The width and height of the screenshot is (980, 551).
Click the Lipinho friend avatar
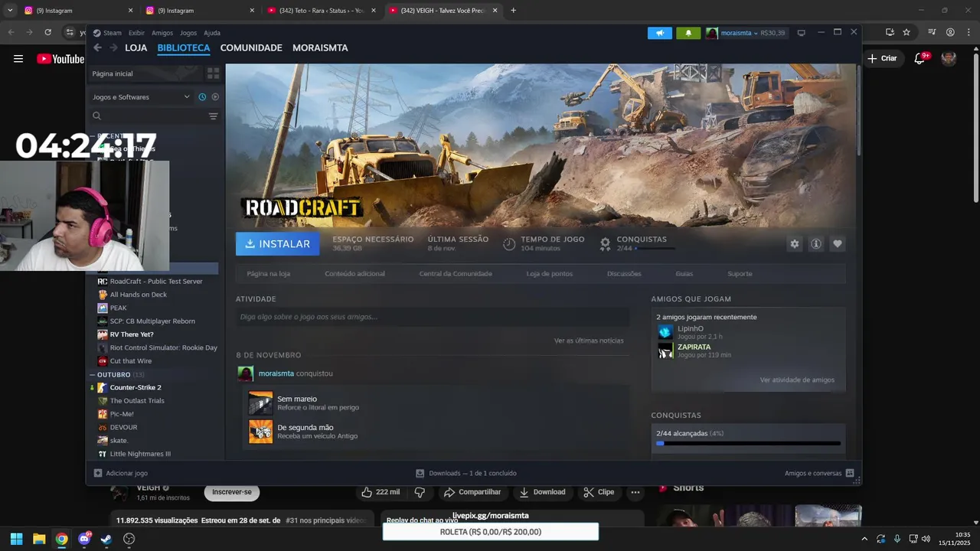click(x=665, y=332)
